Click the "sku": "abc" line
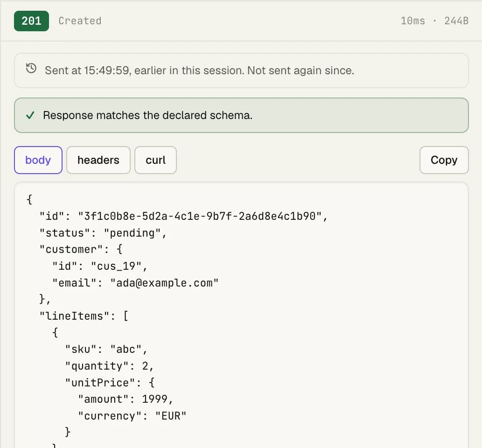482x448 pixels. (x=106, y=349)
